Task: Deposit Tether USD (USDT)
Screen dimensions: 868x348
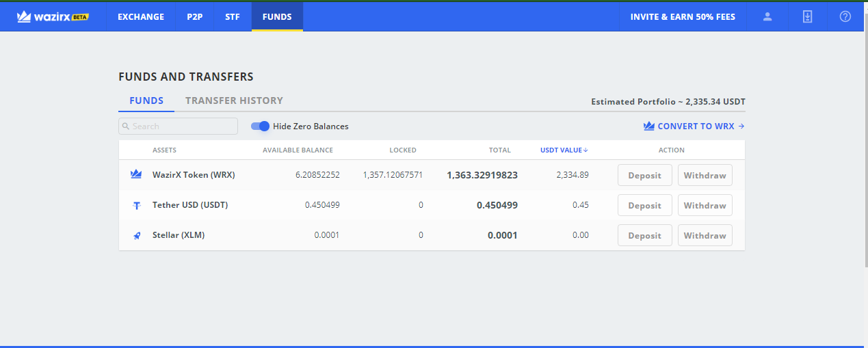Action: point(645,205)
